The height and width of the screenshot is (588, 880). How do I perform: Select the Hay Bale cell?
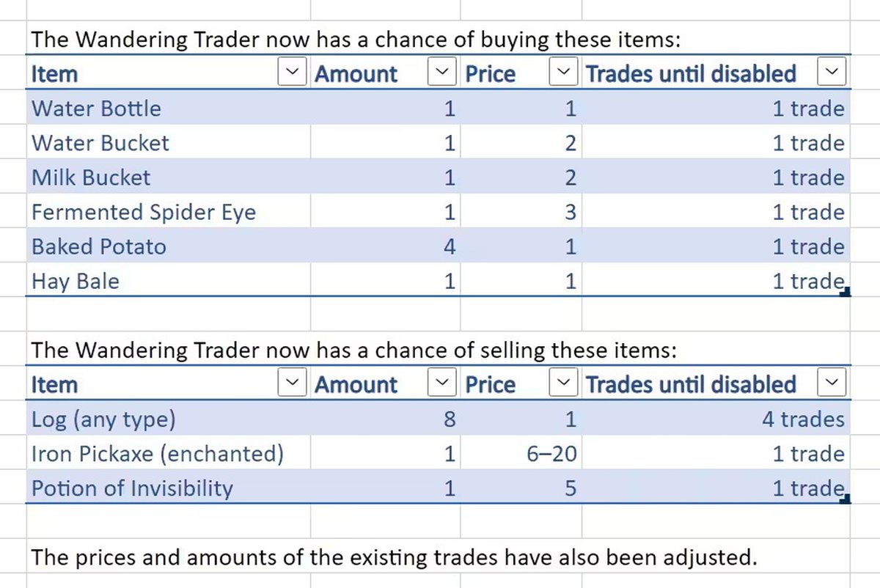click(x=75, y=282)
